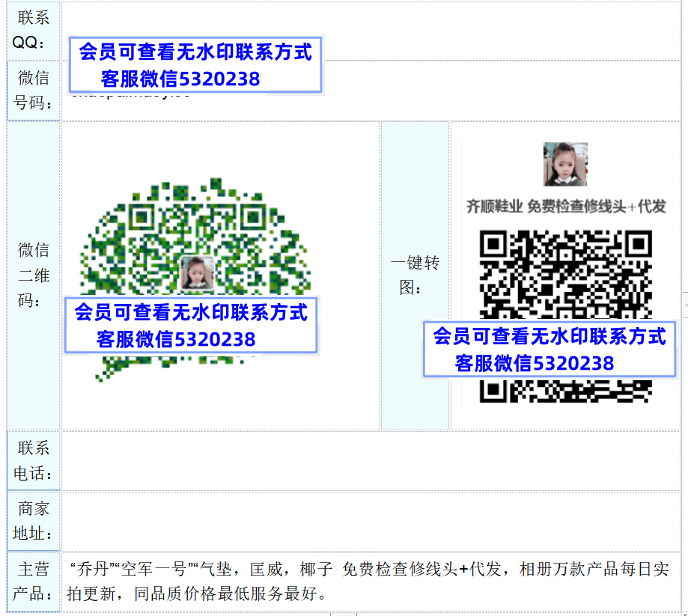Click the 联系电话 label cell
Screen dimensions: 688x616
(34, 460)
